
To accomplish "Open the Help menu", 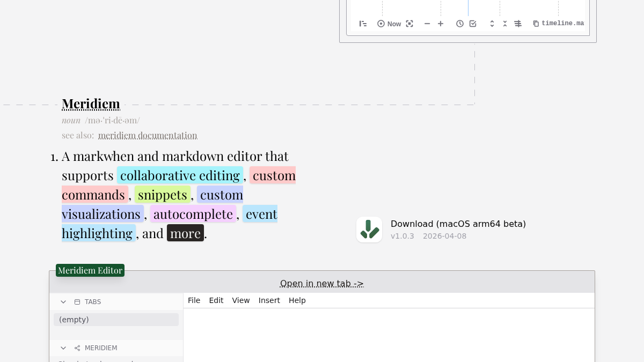I will [297, 300].
